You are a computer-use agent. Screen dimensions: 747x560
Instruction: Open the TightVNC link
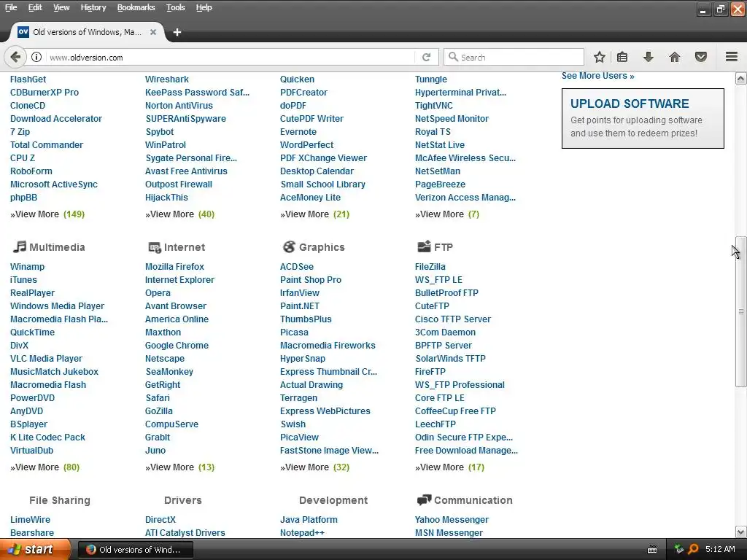(433, 106)
